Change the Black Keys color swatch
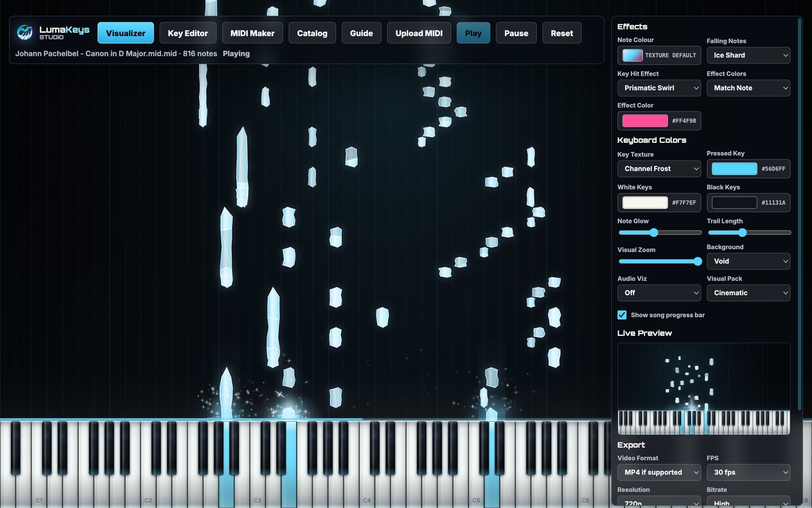 (734, 203)
